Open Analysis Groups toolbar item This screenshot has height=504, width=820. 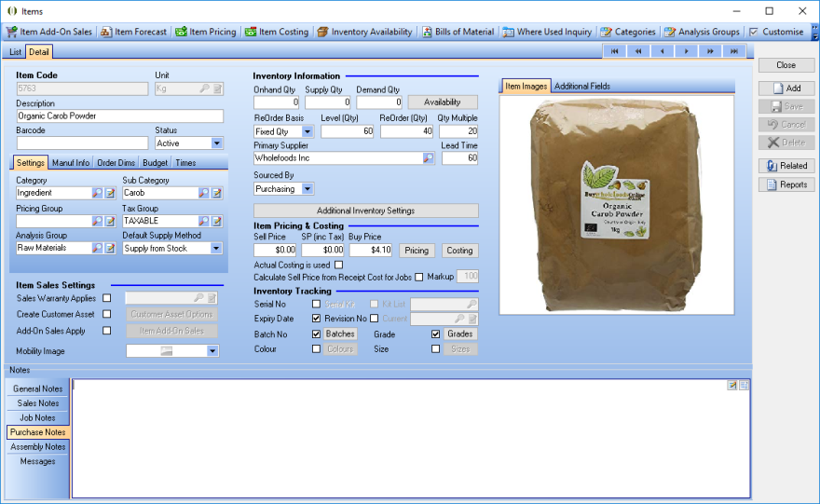coord(702,32)
